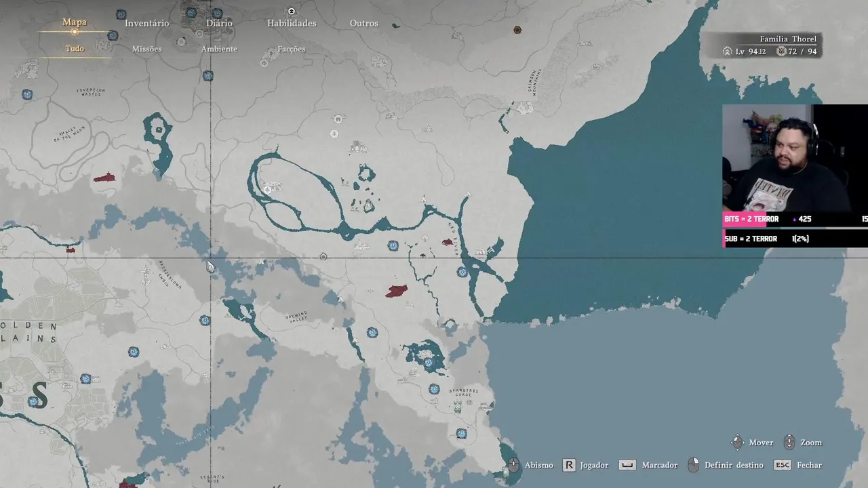Click the dark hexagon marker in the north
Image resolution: width=868 pixels, height=488 pixels.
(x=517, y=30)
